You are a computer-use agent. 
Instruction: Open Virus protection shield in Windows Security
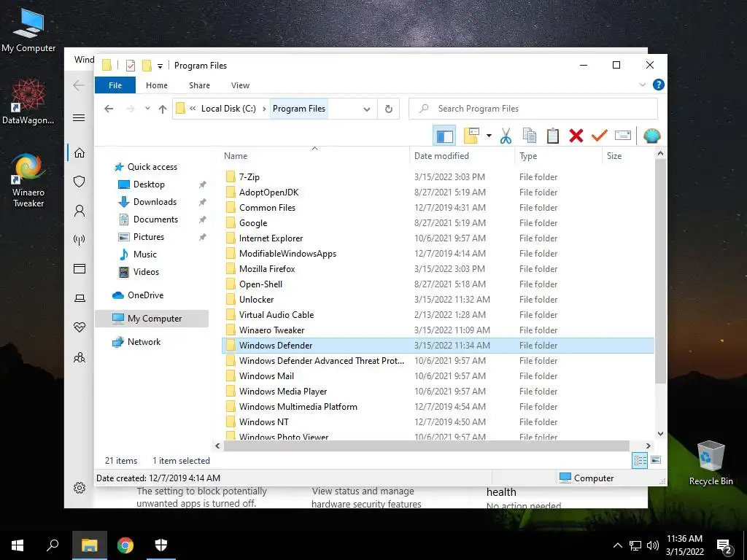click(x=79, y=182)
